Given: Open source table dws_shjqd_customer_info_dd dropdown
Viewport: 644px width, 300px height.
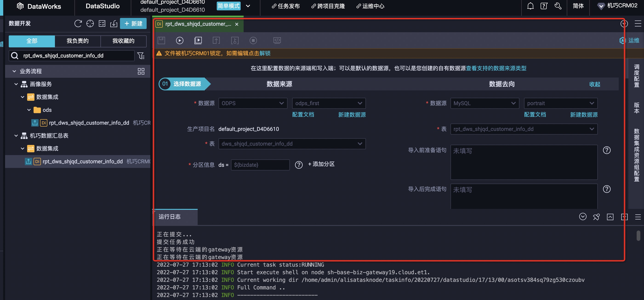Looking at the screenshot, I should [x=292, y=144].
